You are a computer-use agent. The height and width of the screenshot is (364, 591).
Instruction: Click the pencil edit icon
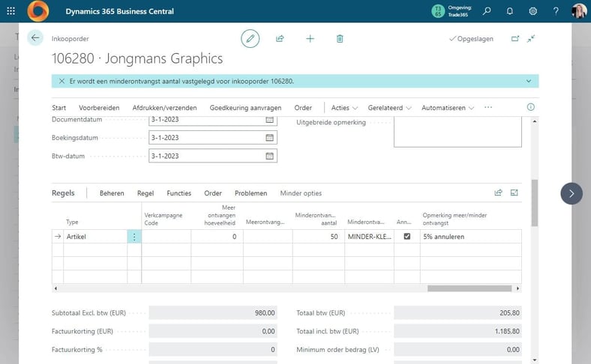[x=250, y=38]
